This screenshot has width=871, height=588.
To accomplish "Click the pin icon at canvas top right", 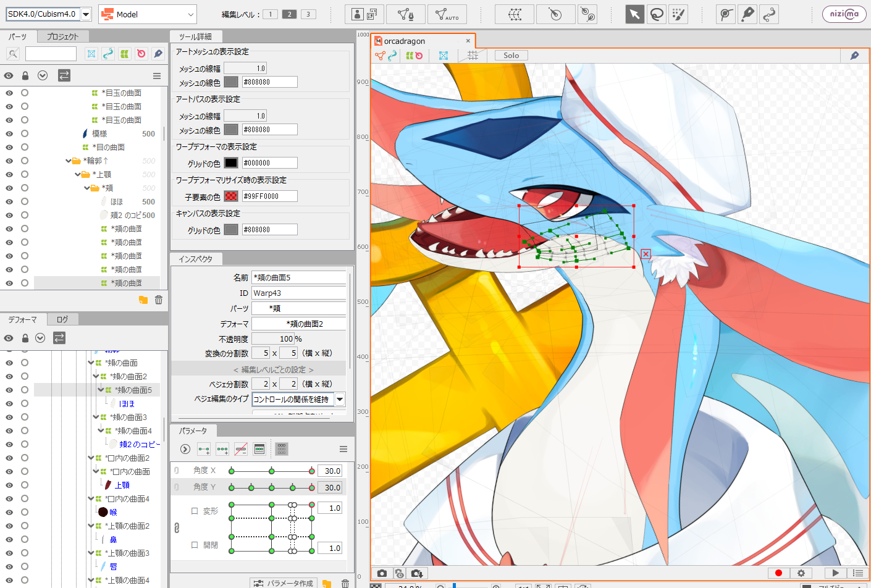I will click(855, 56).
